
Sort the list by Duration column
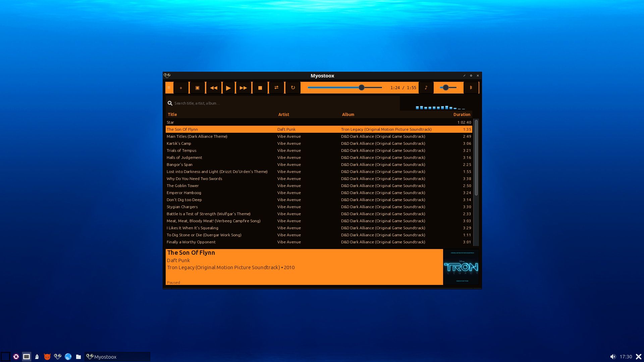[462, 115]
